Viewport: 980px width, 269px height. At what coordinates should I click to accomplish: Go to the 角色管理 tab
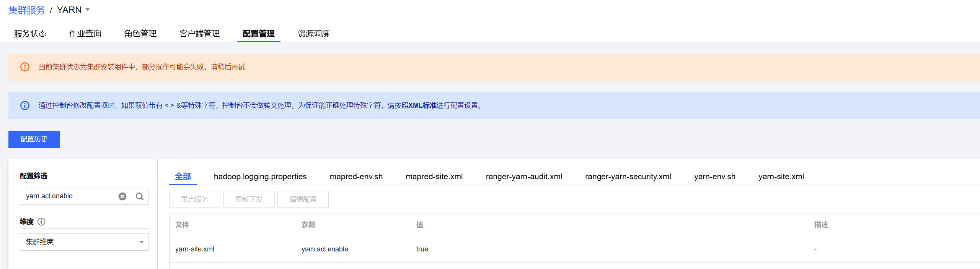140,34
